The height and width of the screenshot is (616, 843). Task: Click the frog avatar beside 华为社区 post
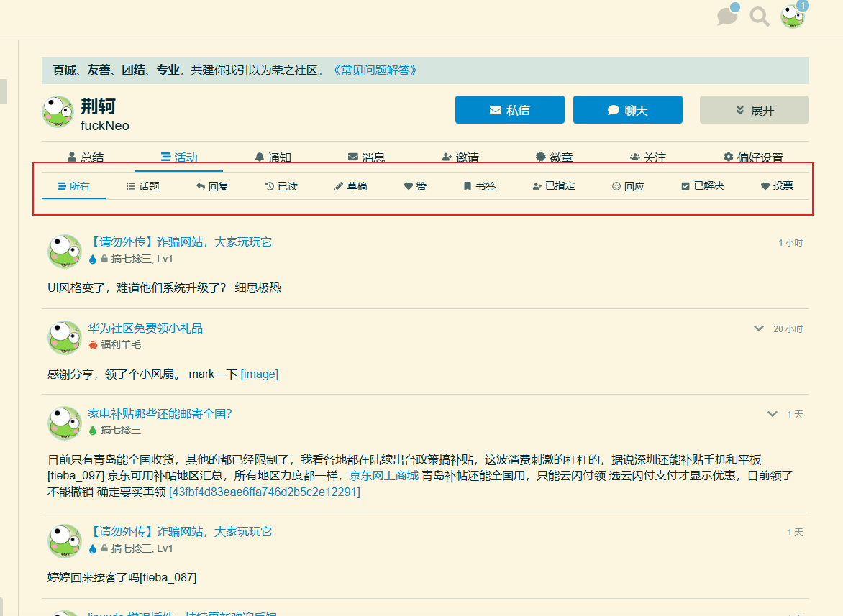click(65, 337)
